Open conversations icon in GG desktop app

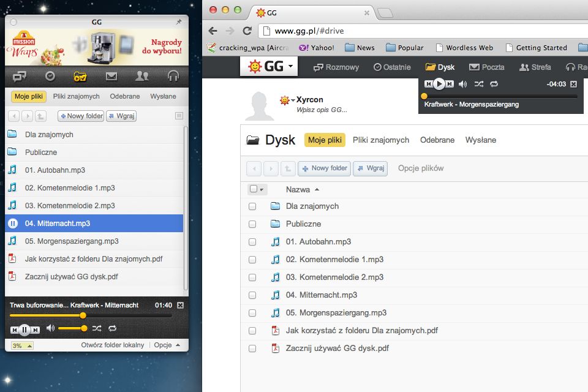click(x=20, y=77)
